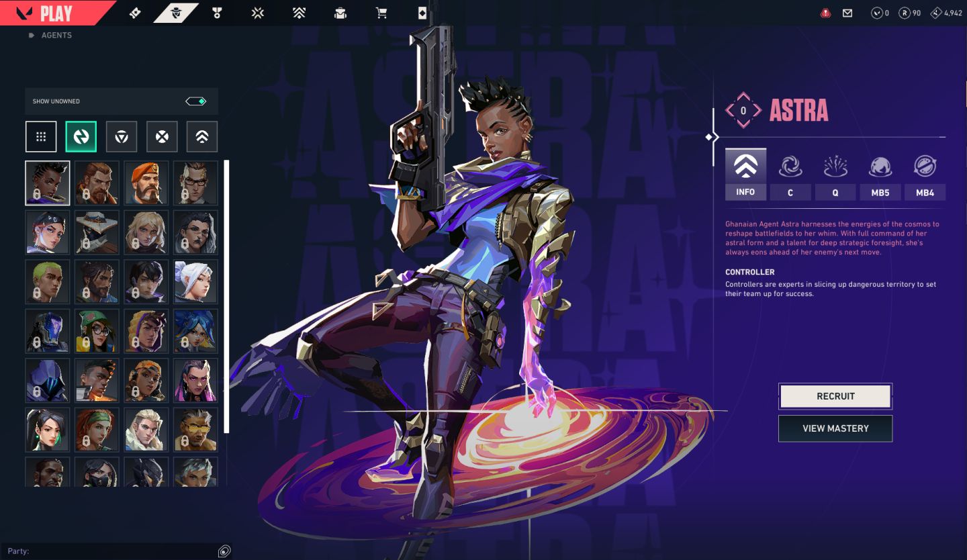Select Cypher portrait with white hat
The width and height of the screenshot is (967, 560).
point(97,232)
